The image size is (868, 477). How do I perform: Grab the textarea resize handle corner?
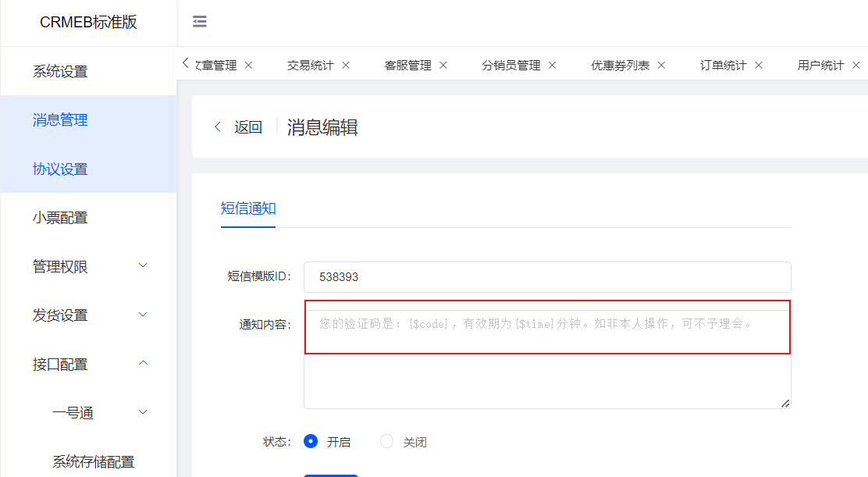[785, 404]
